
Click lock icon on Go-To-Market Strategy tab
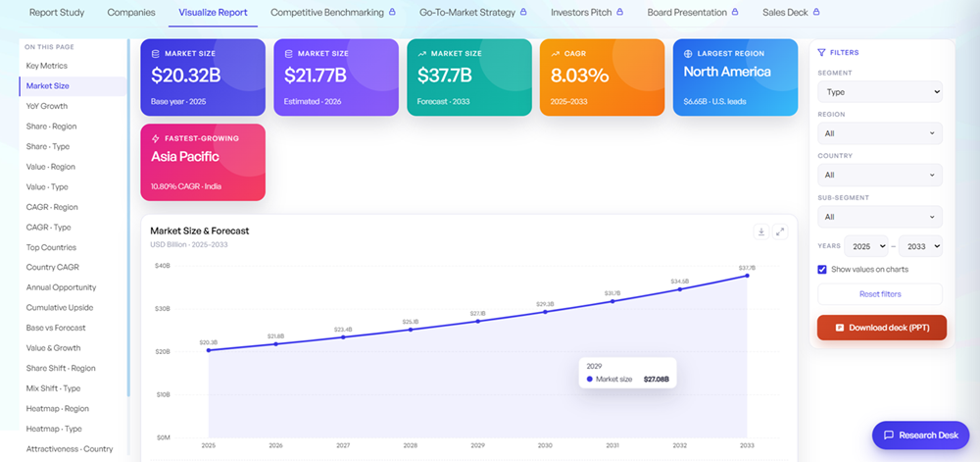523,12
